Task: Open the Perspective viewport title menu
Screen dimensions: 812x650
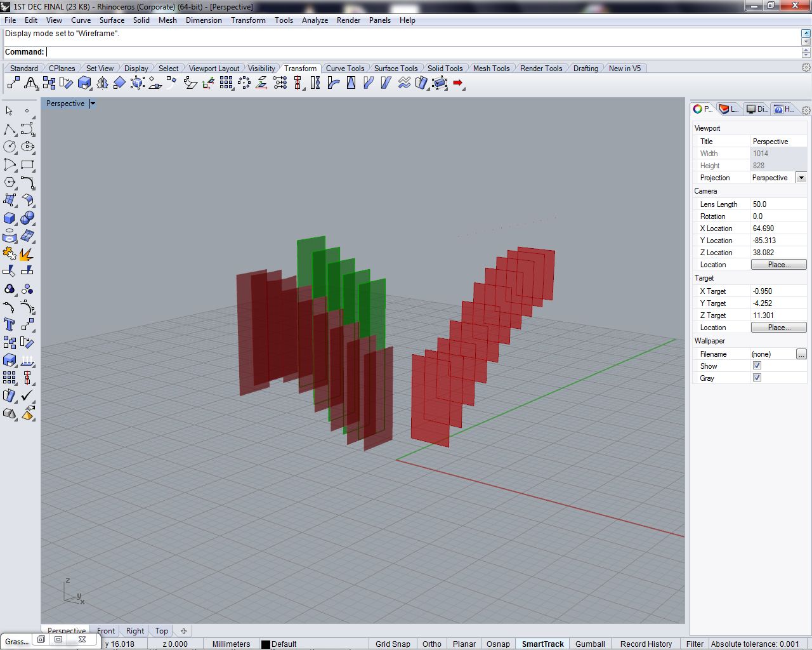Action: (x=92, y=103)
